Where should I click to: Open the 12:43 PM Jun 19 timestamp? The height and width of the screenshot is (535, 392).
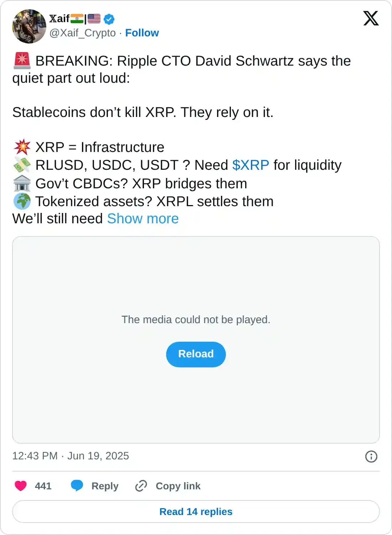pyautogui.click(x=71, y=456)
